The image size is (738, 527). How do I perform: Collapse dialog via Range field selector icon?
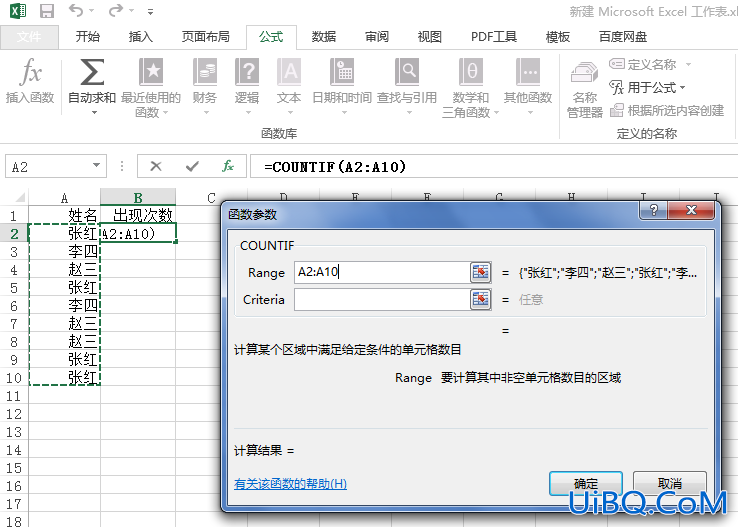click(x=481, y=272)
